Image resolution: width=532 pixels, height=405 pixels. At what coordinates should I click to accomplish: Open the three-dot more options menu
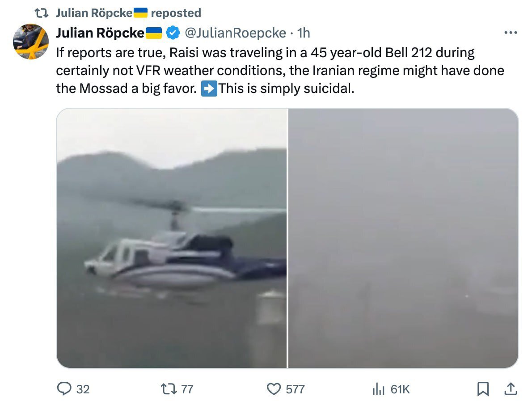511,33
